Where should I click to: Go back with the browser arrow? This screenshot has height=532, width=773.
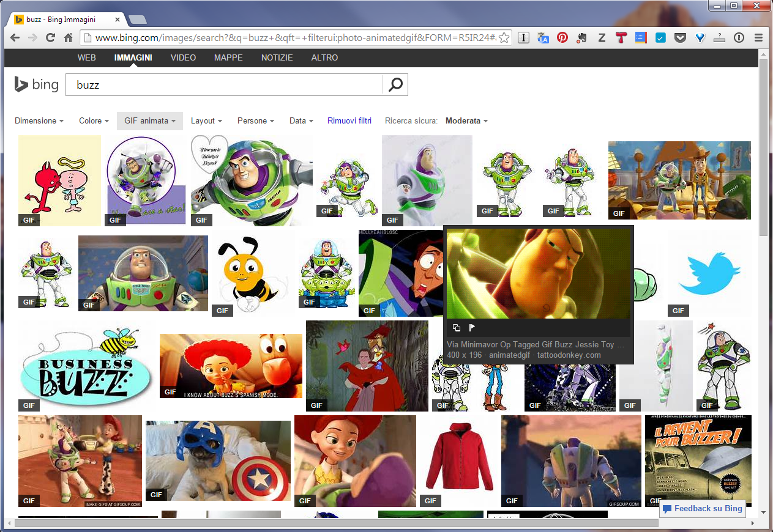tap(16, 38)
